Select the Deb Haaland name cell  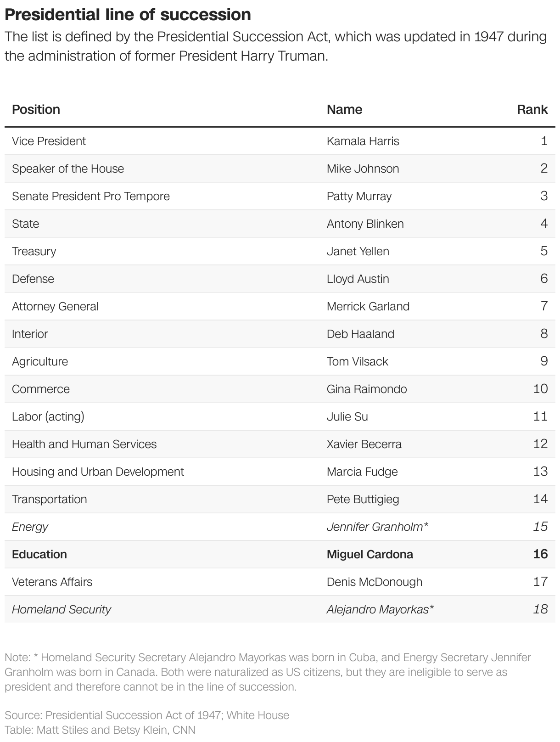(360, 334)
